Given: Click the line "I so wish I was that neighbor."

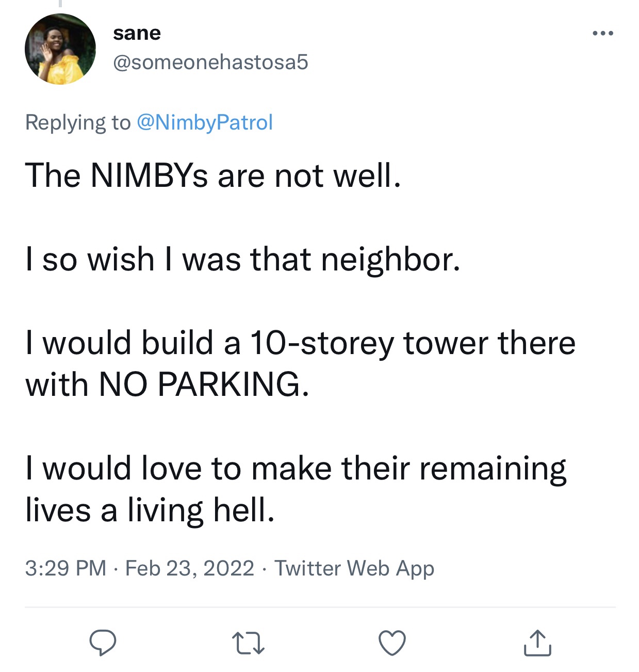Looking at the screenshot, I should tap(242, 259).
